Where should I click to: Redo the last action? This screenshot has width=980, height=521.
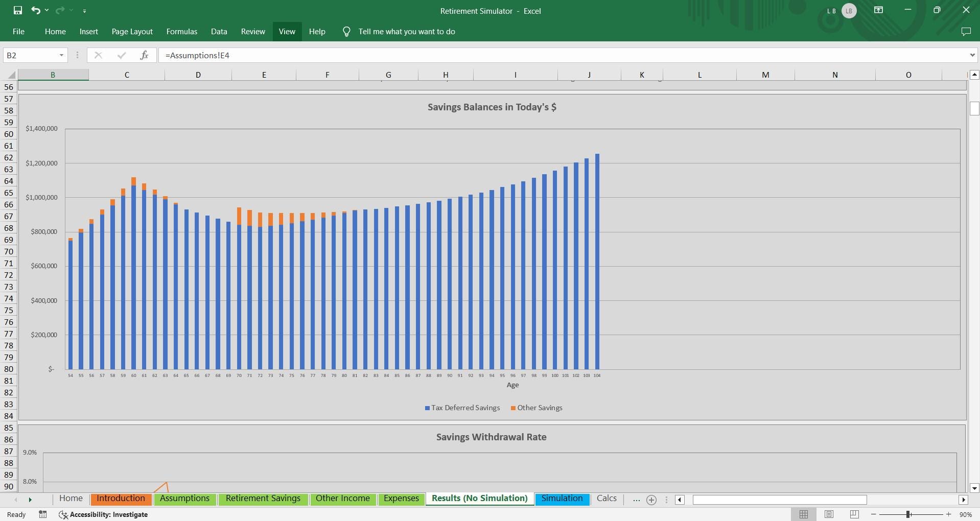[59, 10]
